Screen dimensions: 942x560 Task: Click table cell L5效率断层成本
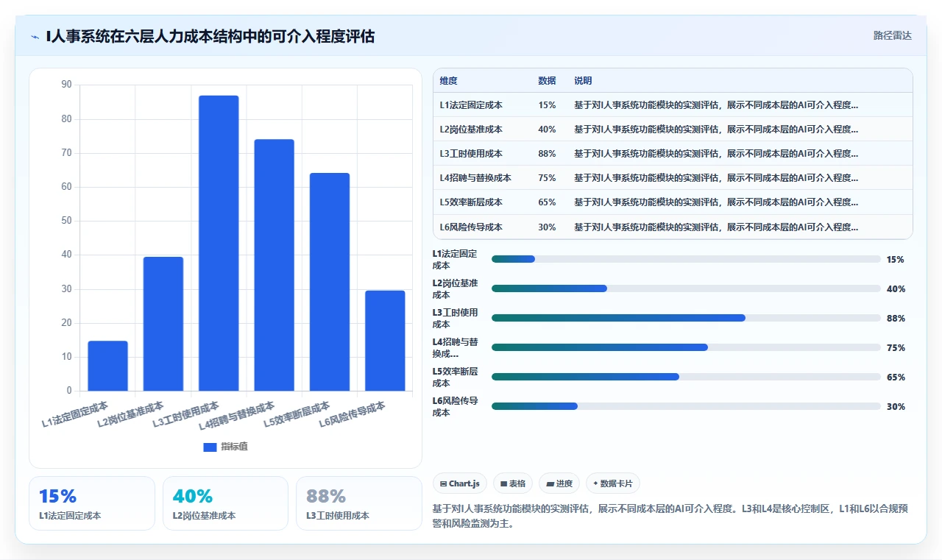point(471,202)
